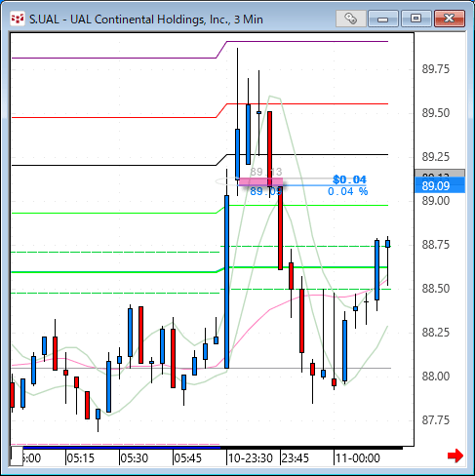Image resolution: width=475 pixels, height=476 pixels.
Task: Click the chart link chain icon
Action: (x=351, y=19)
